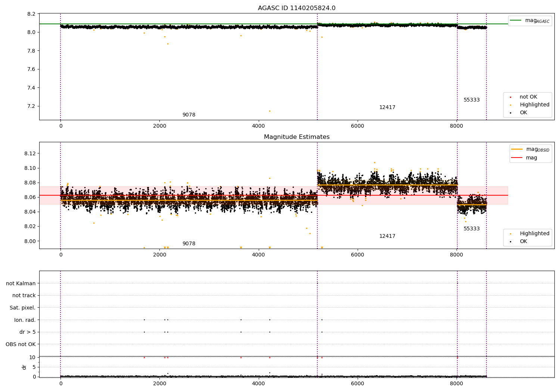Click the 8000 x-tick under the dr panel

(457, 384)
